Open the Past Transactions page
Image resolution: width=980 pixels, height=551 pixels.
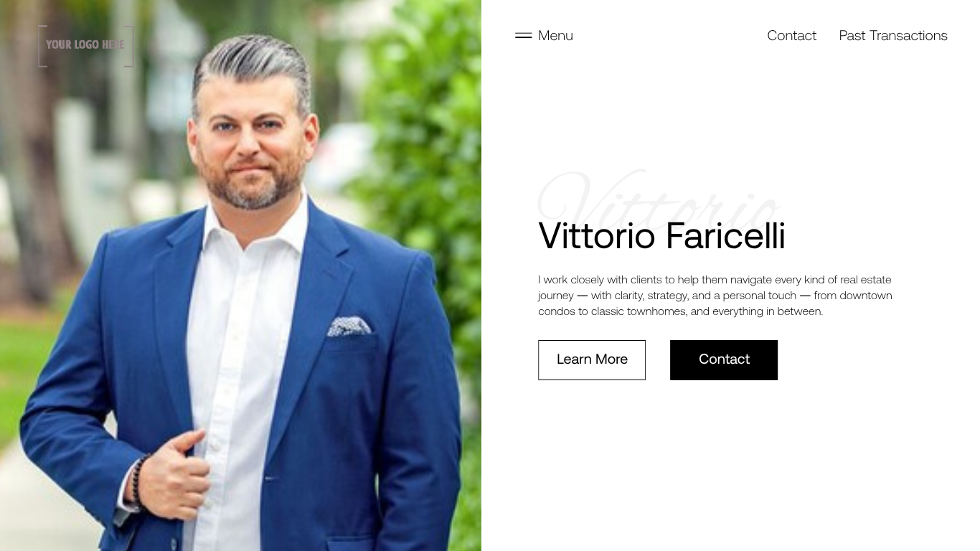[893, 35]
